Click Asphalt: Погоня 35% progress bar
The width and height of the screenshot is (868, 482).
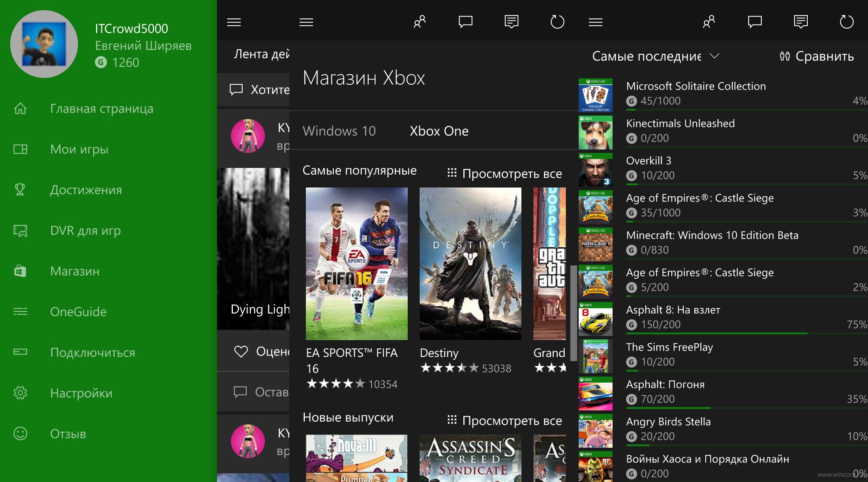point(747,408)
